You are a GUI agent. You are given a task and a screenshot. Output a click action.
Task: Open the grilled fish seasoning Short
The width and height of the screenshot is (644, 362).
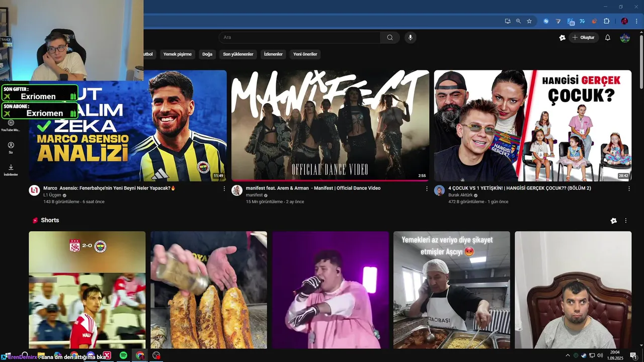[209, 290]
